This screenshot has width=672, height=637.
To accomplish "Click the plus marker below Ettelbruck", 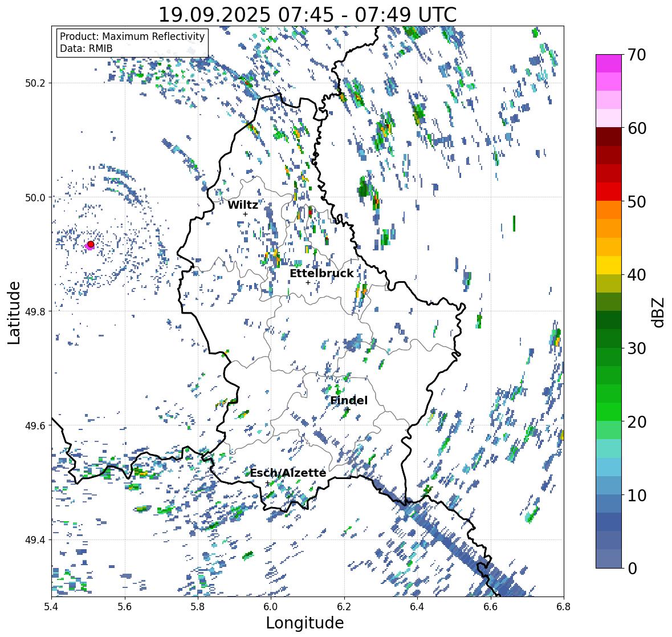I will click(308, 282).
